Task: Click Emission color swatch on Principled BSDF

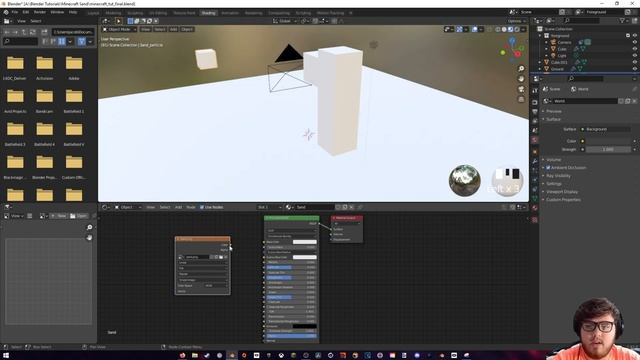Action: (x=304, y=326)
